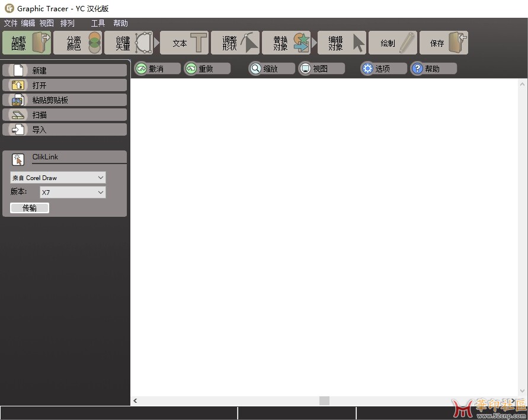This screenshot has width=528, height=420.
Task: Click 打开 (Open) in the side panel
Action: 65,85
